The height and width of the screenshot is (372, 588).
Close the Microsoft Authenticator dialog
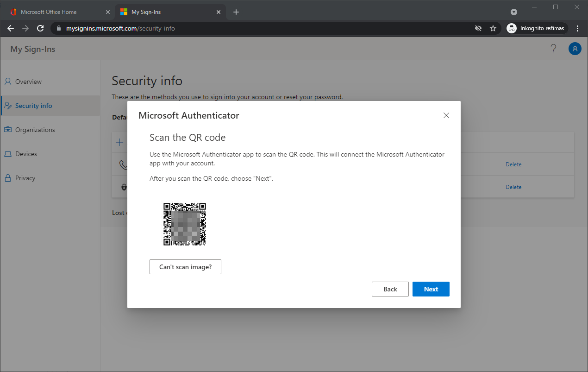click(446, 115)
